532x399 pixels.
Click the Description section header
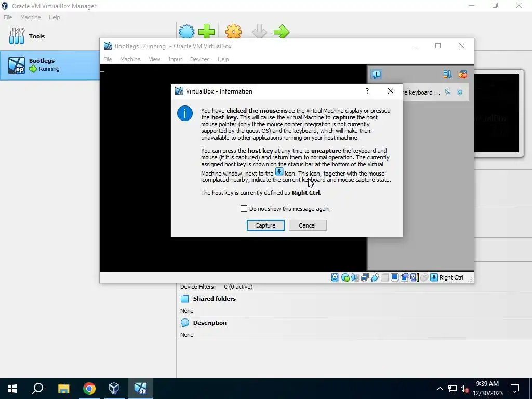click(x=210, y=322)
